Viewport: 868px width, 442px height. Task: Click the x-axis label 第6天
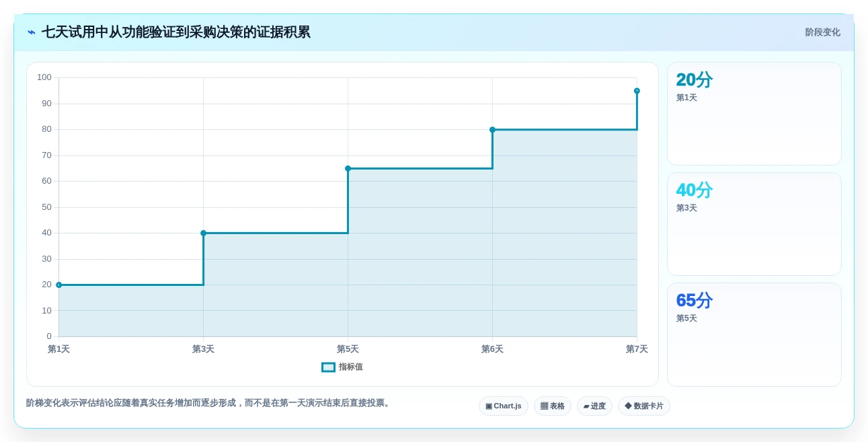coord(492,349)
